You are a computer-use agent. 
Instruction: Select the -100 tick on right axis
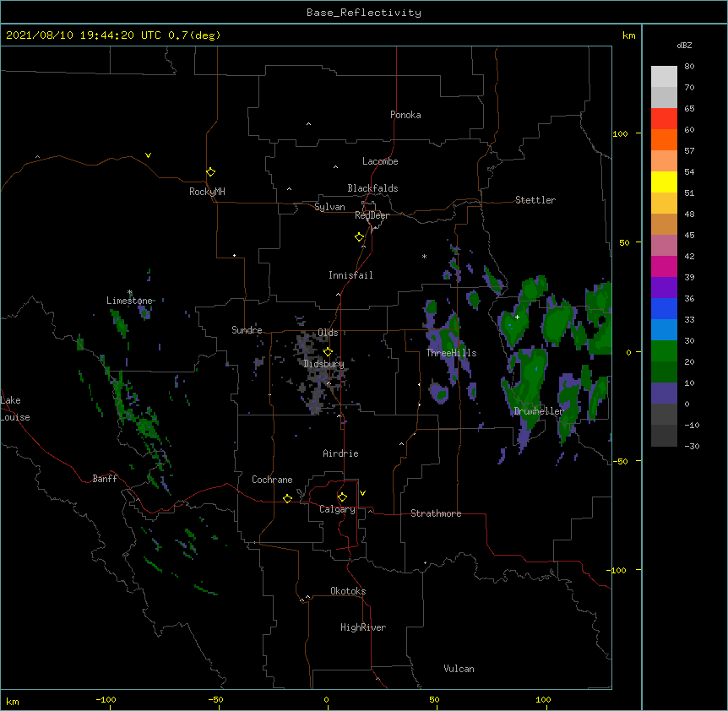pos(617,570)
